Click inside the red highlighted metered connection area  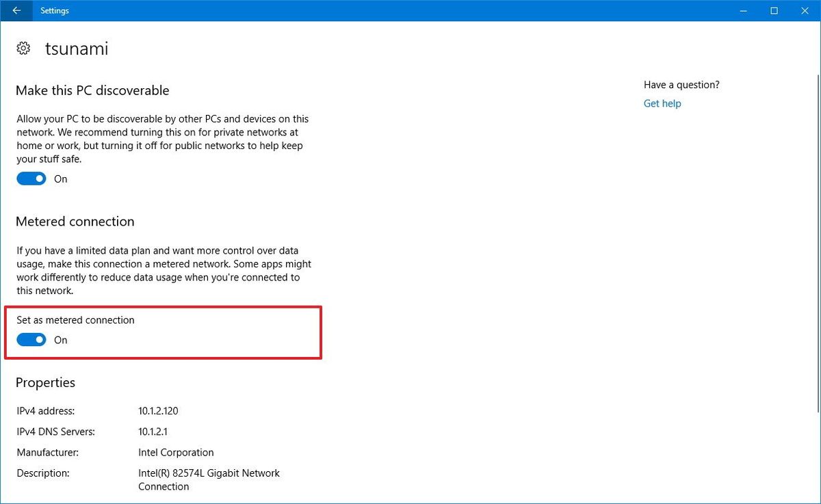[164, 333]
